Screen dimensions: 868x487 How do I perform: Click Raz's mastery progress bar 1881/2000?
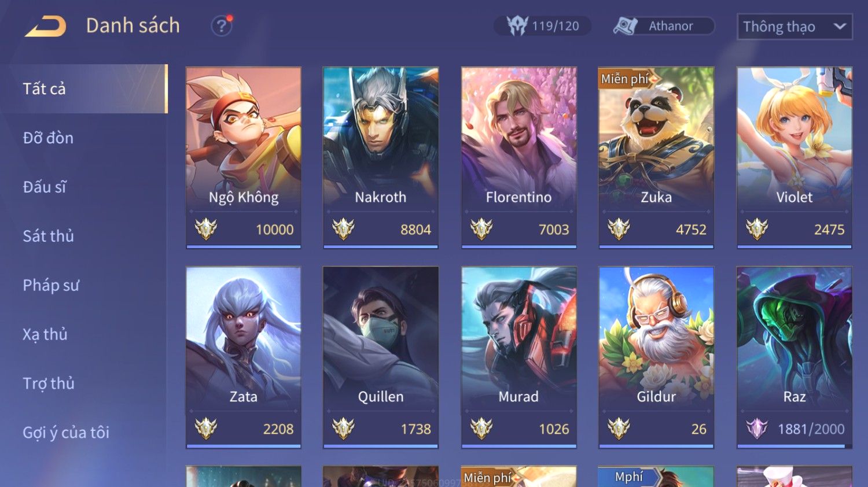794,446
